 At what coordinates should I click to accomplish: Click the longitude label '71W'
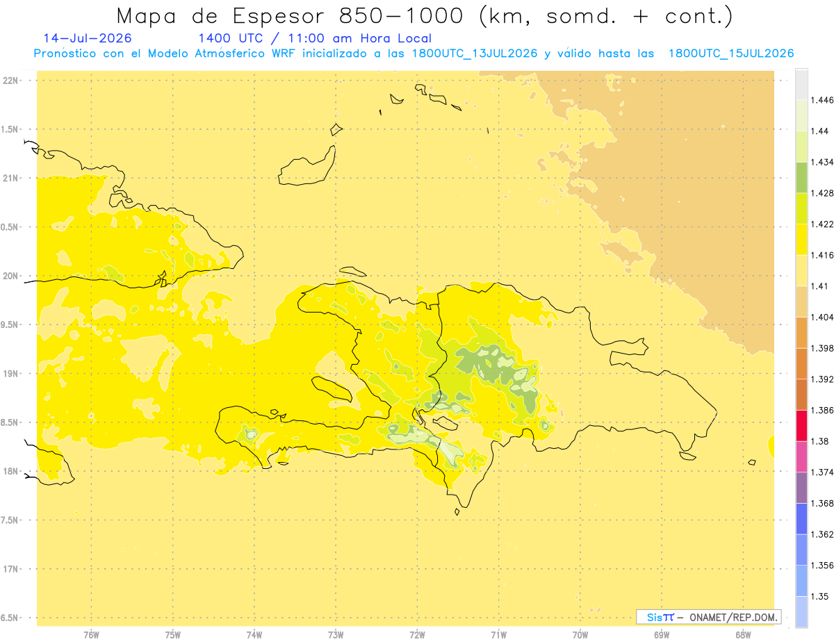click(x=498, y=634)
